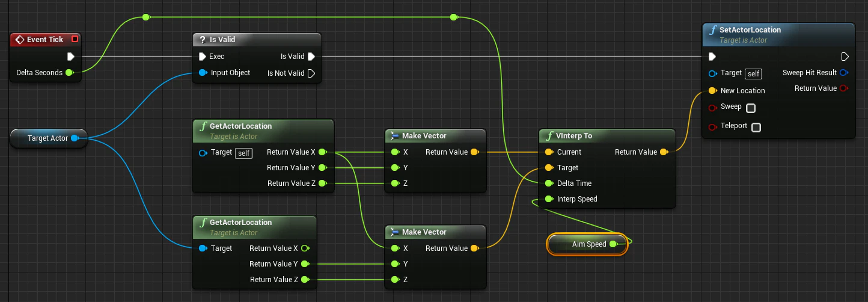Click the Z input pin of lower Make Vector

(394, 280)
